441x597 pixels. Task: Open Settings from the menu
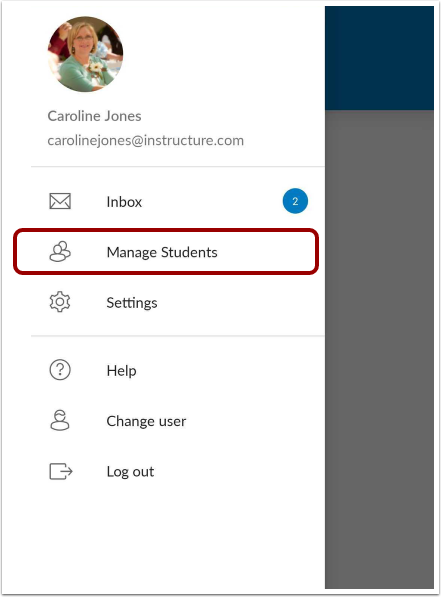coord(178,303)
